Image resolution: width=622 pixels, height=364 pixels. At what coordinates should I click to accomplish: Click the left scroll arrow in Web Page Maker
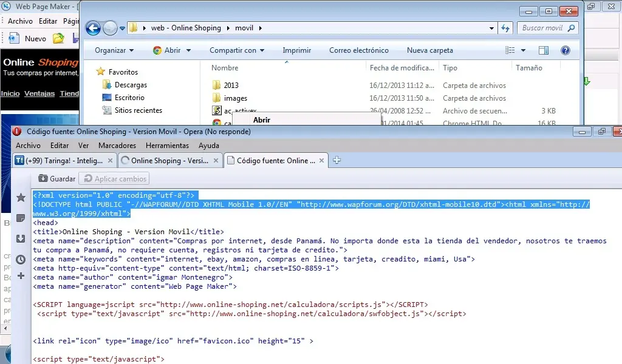point(5,328)
